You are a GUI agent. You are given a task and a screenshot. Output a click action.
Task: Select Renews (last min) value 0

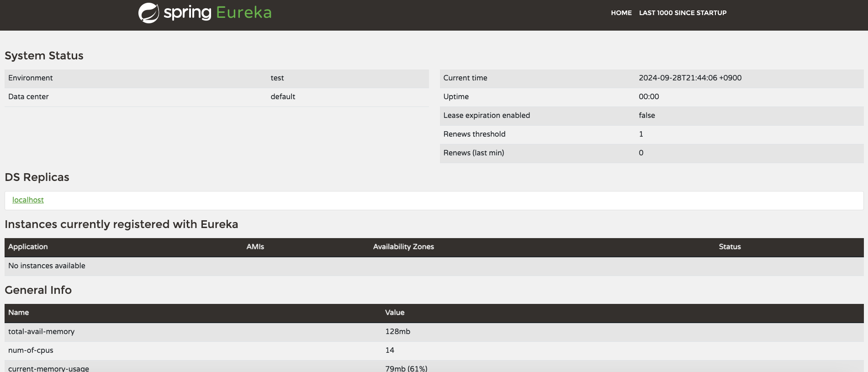tap(641, 153)
